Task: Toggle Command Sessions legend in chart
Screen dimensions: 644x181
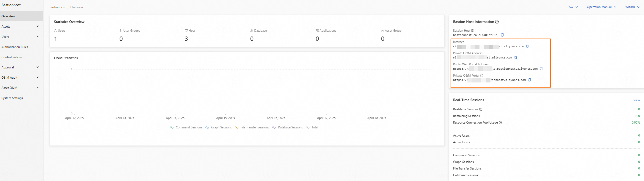Action: pyautogui.click(x=186, y=127)
